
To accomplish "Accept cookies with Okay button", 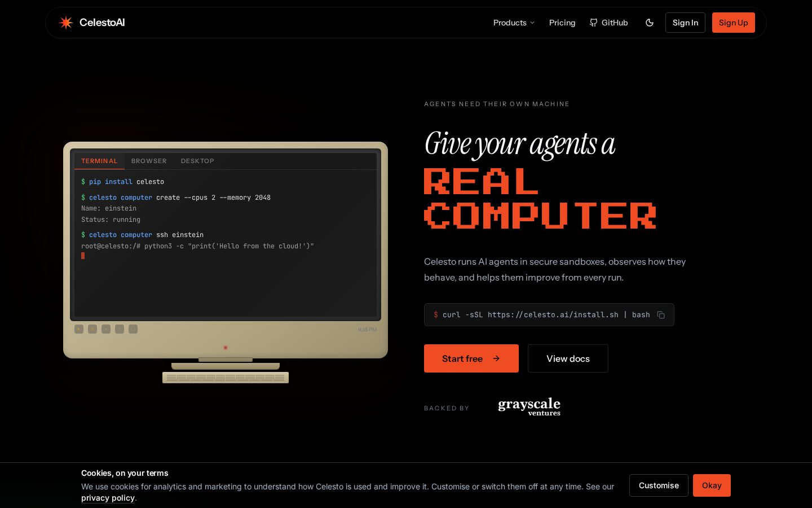I will coord(712,485).
